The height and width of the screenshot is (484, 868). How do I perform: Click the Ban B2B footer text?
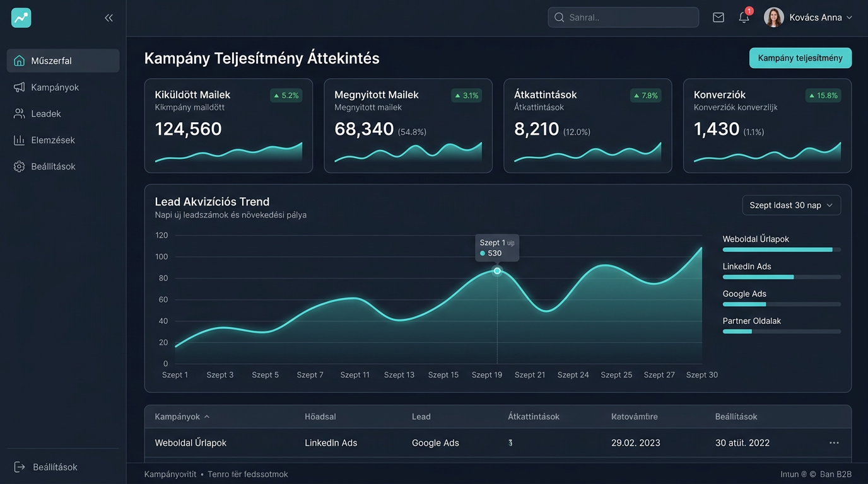point(836,474)
